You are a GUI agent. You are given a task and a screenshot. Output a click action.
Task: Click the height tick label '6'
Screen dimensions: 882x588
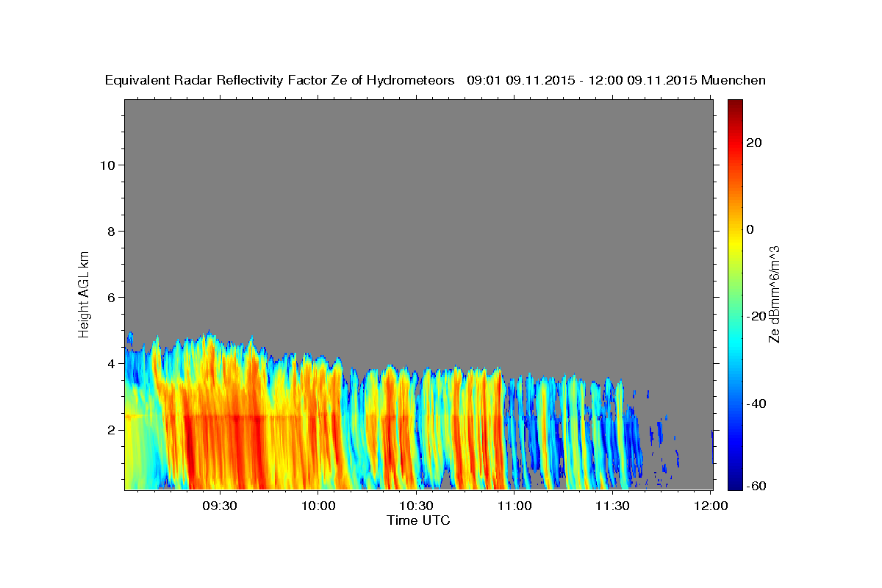point(111,297)
